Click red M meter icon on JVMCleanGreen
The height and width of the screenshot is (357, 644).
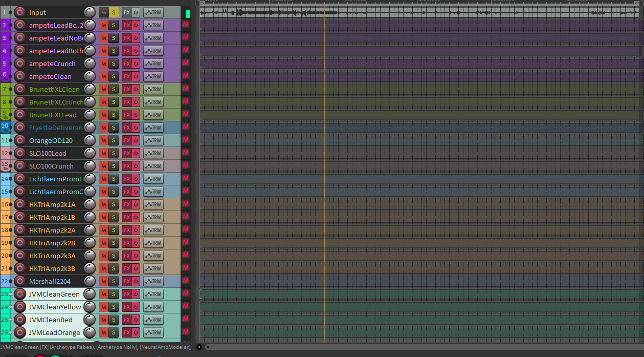point(186,293)
